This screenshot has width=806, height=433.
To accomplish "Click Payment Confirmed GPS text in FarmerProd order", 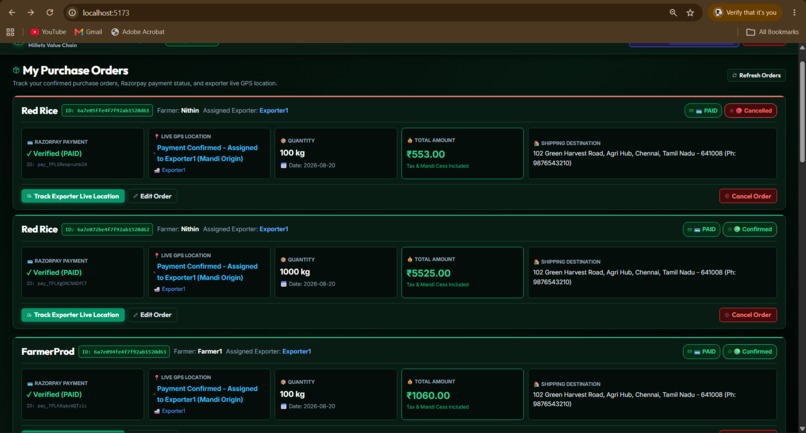I will pyautogui.click(x=207, y=394).
